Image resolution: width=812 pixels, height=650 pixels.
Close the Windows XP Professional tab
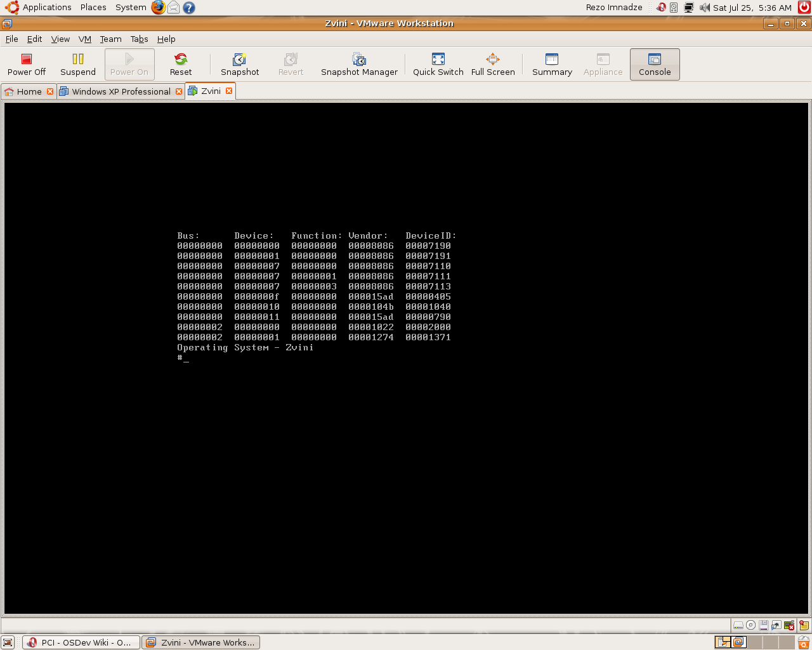pyautogui.click(x=179, y=91)
